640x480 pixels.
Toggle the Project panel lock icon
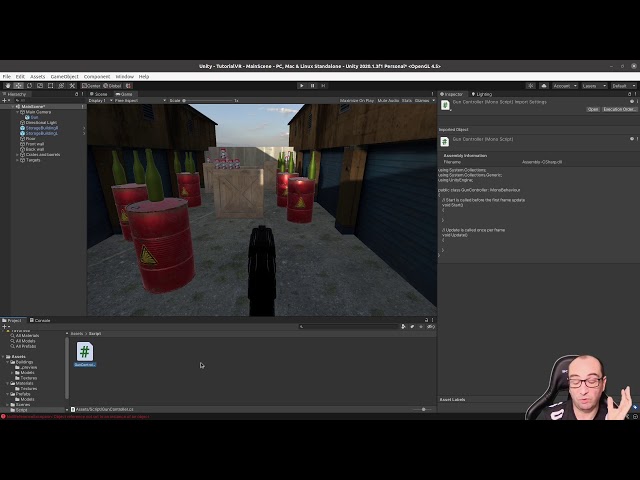click(427, 320)
